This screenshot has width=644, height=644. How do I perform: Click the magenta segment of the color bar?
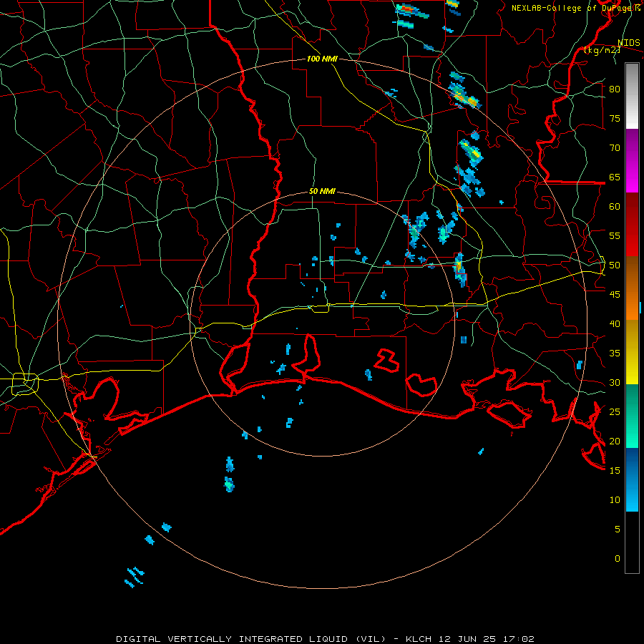click(632, 160)
